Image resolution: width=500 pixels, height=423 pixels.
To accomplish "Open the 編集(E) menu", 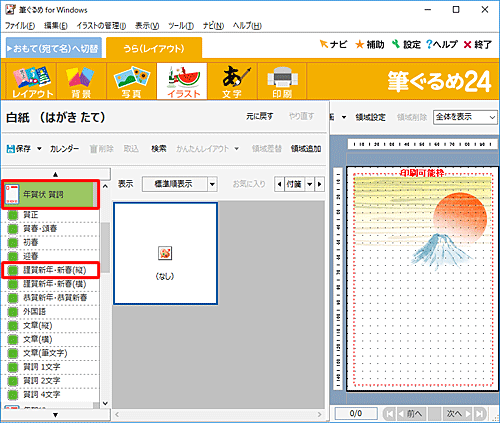I will coord(56,26).
